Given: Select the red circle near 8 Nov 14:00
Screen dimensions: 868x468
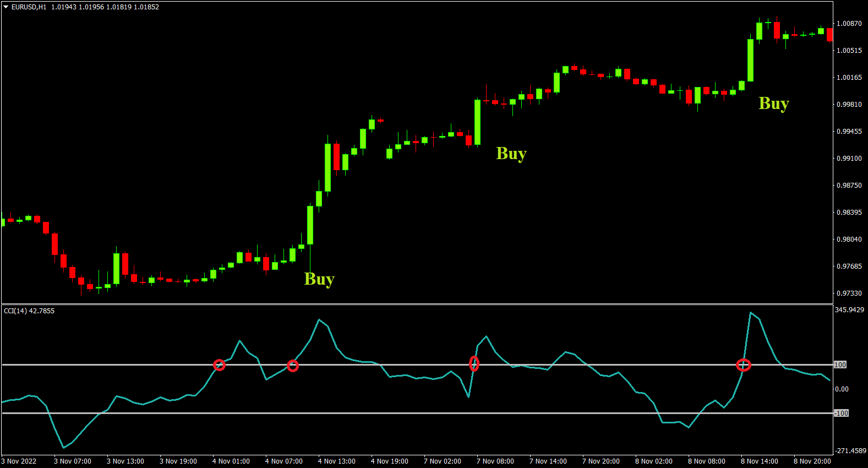Looking at the screenshot, I should click(744, 364).
